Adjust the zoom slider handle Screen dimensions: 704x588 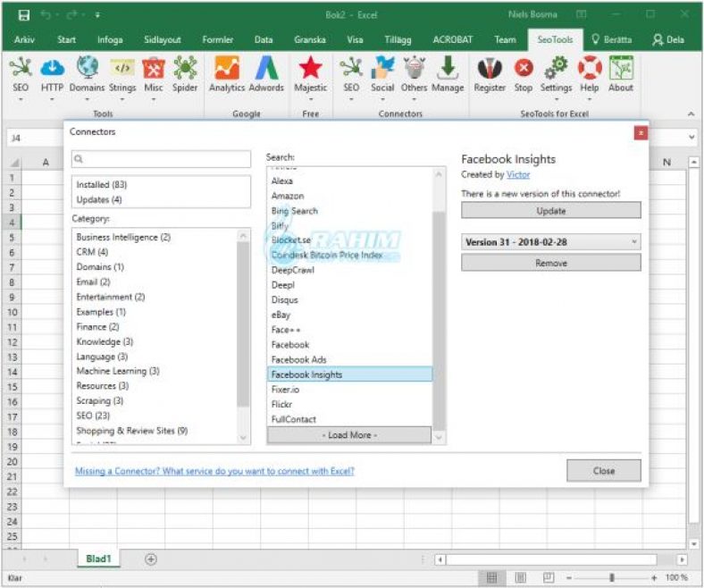click(x=611, y=577)
